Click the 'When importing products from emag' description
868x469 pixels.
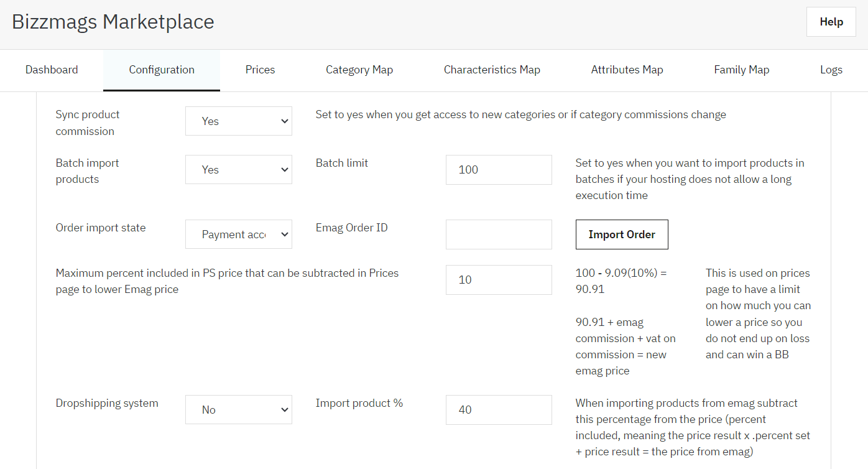point(693,427)
